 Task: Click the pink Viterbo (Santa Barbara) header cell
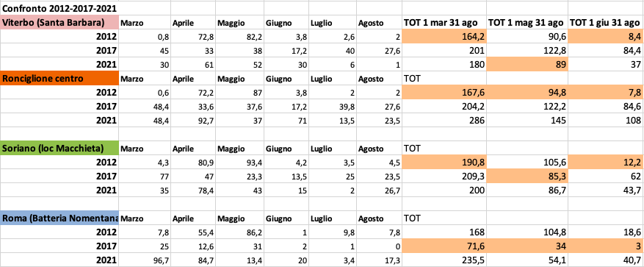point(59,22)
